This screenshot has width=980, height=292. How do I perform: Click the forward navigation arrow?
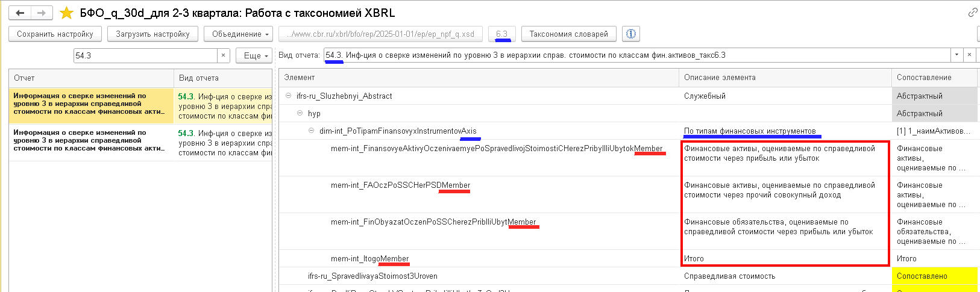pyautogui.click(x=41, y=13)
